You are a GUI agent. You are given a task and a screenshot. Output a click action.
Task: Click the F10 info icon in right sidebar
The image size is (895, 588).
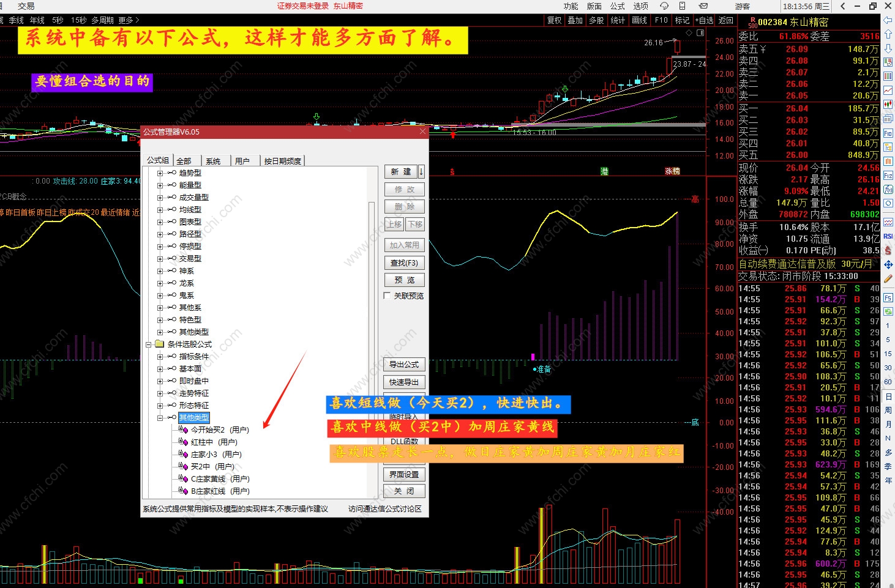[888, 133]
